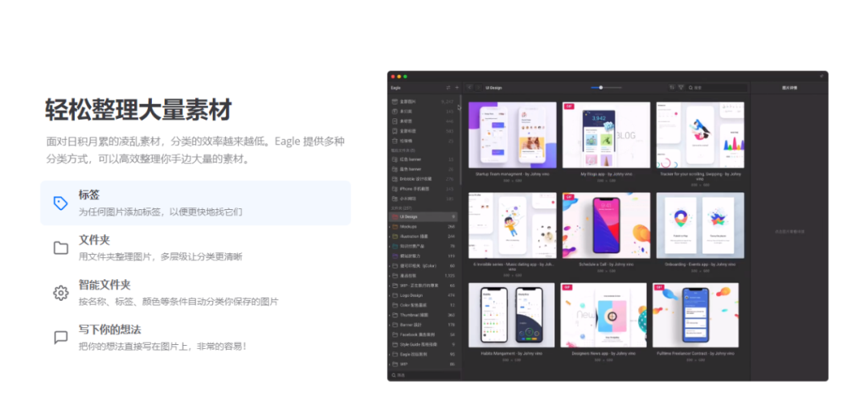Open 未归类 in Eagle sidebar
Image resolution: width=868 pixels, height=419 pixels.
tap(424, 112)
